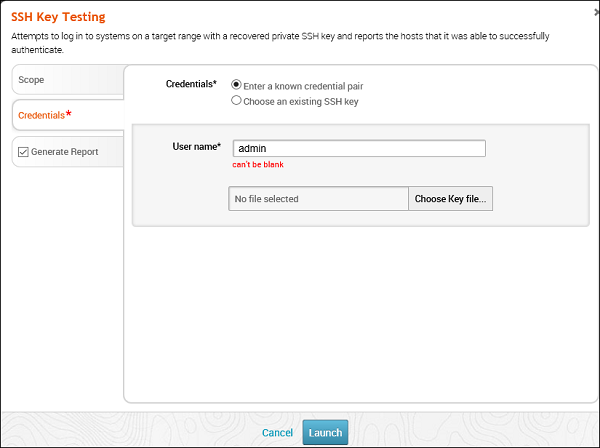Toggle the Generate Report checkbox
Viewport: 600px width, 448px height.
23,152
